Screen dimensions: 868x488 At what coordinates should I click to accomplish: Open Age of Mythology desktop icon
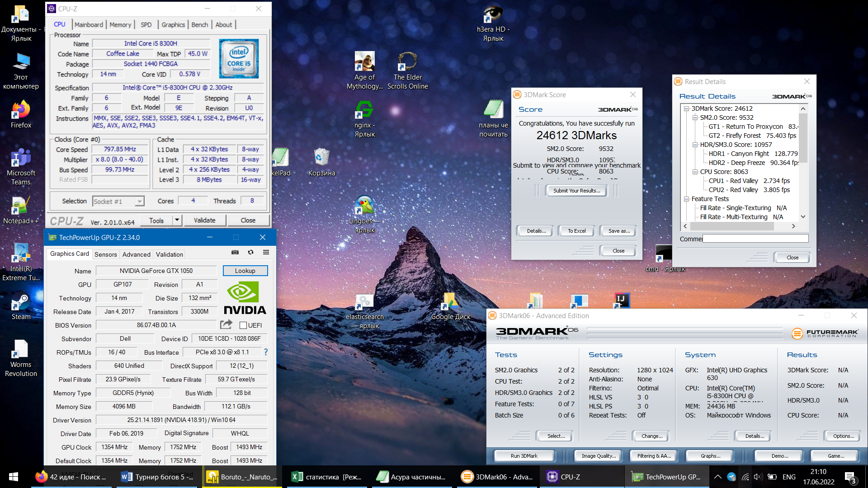(365, 71)
